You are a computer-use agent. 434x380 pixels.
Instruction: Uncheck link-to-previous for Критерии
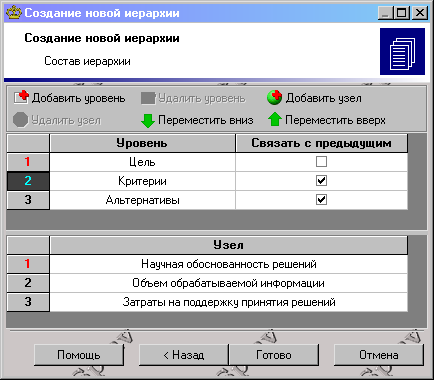click(x=321, y=181)
